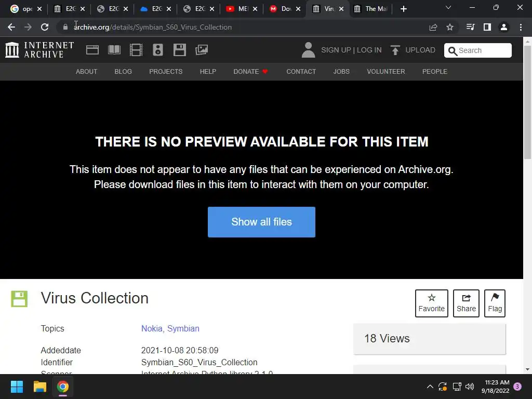Click the site lock icon
The image size is (532, 399).
click(65, 27)
